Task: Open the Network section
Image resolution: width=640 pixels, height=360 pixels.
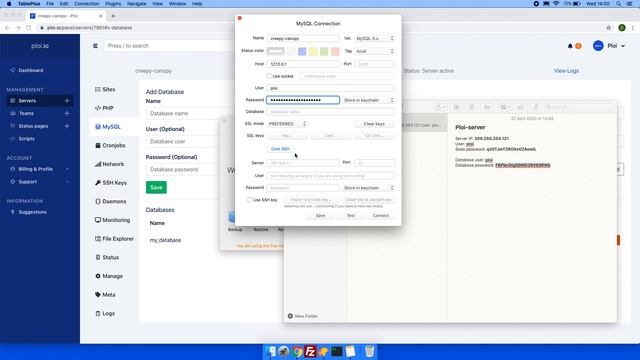Action: pos(109,164)
